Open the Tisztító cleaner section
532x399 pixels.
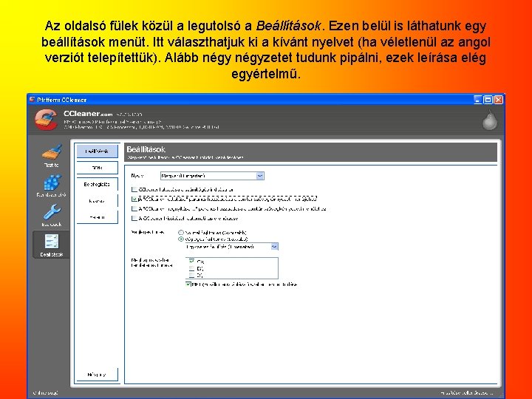(52, 156)
